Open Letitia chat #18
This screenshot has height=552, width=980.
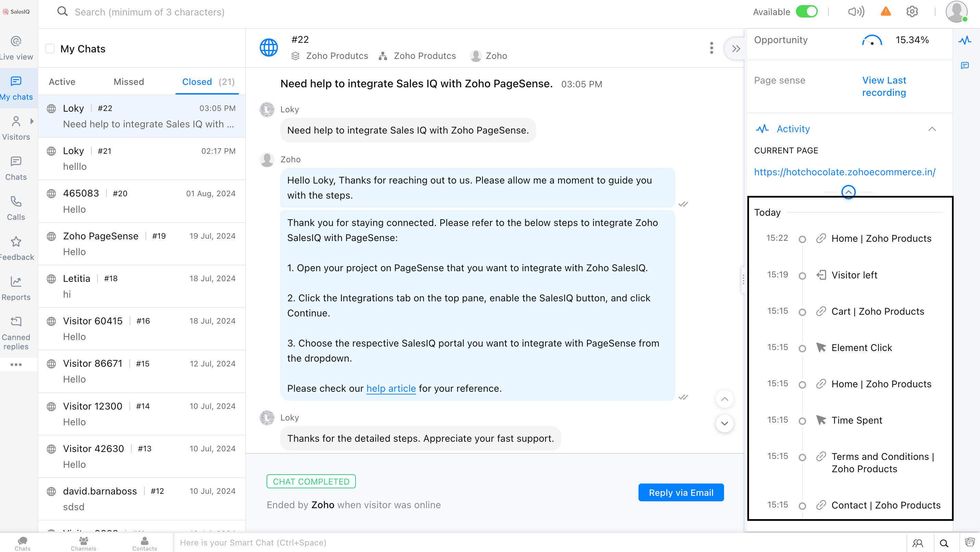click(x=142, y=286)
